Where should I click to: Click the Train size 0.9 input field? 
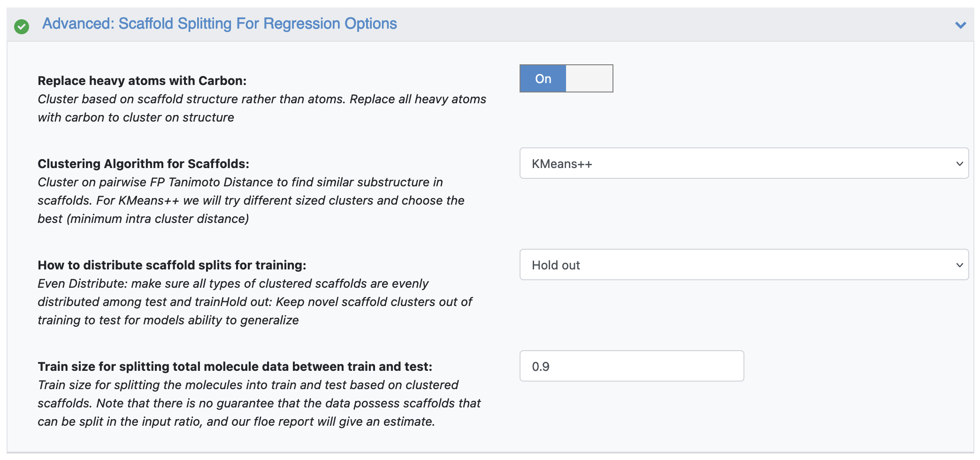click(x=632, y=366)
